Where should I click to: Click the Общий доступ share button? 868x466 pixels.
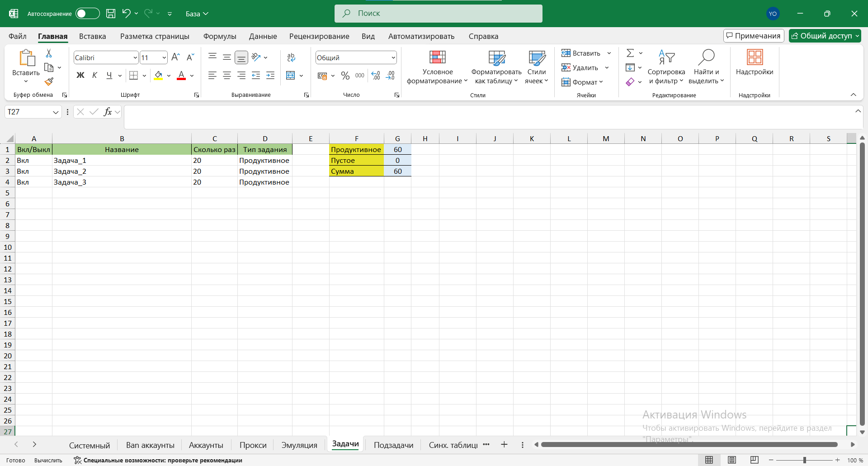[825, 36]
